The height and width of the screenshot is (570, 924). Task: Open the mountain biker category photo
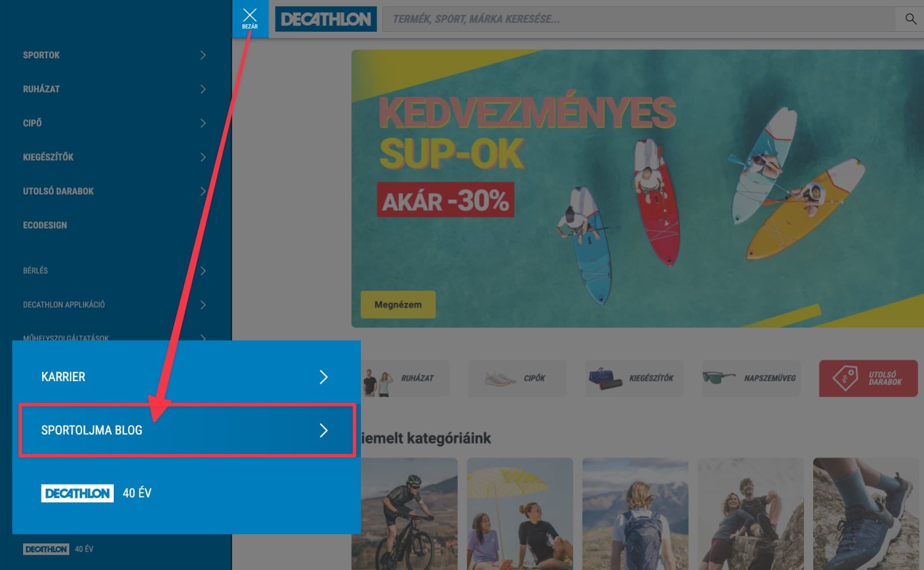(409, 514)
